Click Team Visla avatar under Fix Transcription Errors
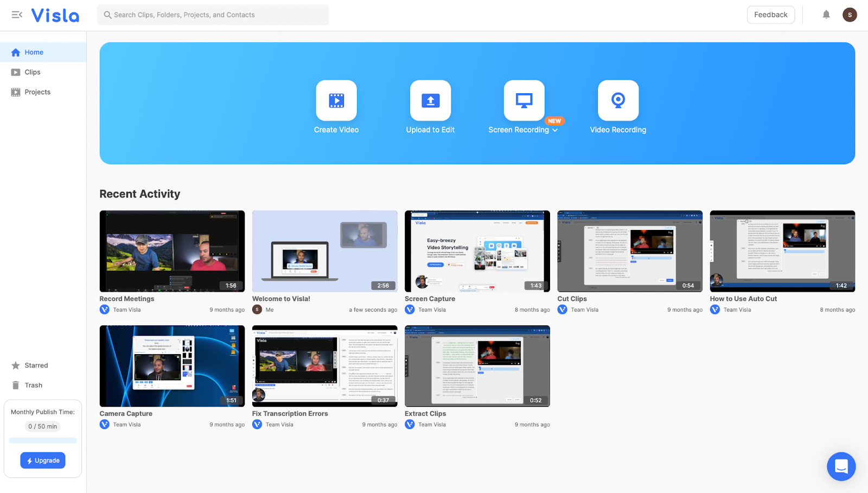 (257, 425)
